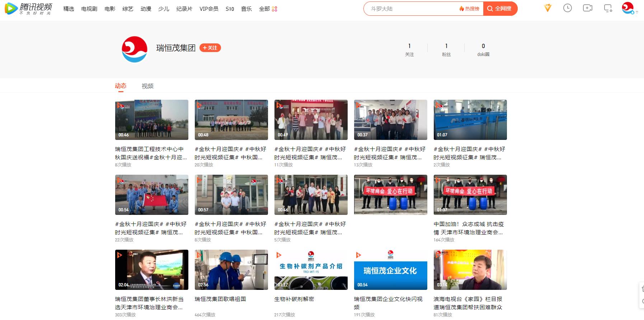
Task: Open the 音乐 category
Action: pos(246,9)
